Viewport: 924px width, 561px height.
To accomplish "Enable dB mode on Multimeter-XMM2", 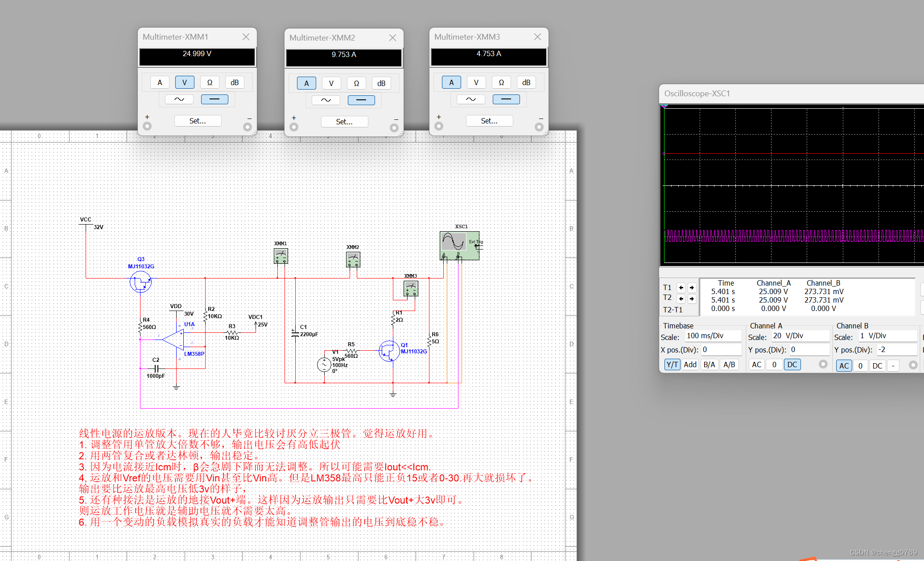I will [x=381, y=83].
